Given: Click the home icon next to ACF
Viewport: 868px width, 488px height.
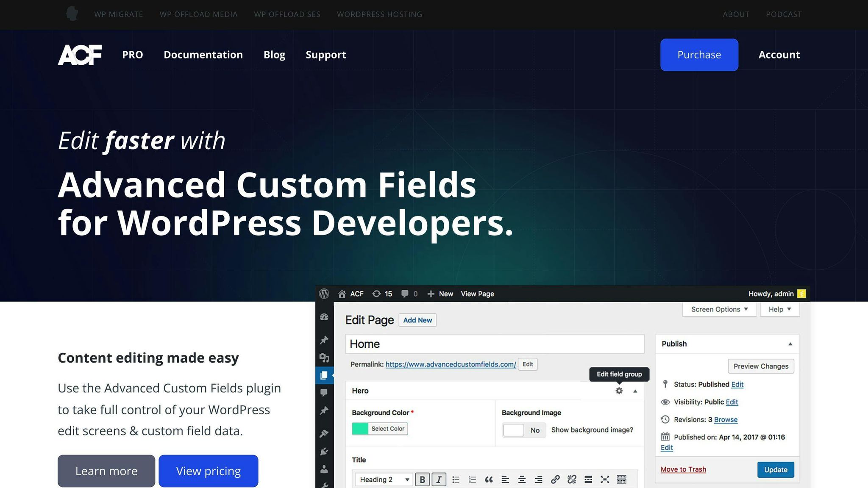Looking at the screenshot, I should pyautogui.click(x=342, y=294).
